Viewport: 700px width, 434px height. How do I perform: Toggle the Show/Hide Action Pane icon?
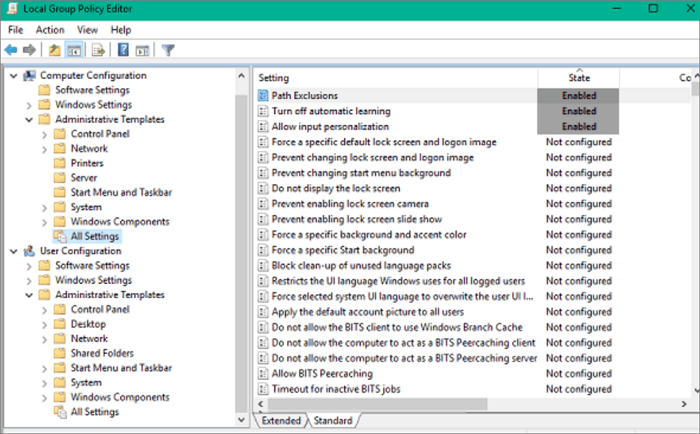[x=143, y=49]
